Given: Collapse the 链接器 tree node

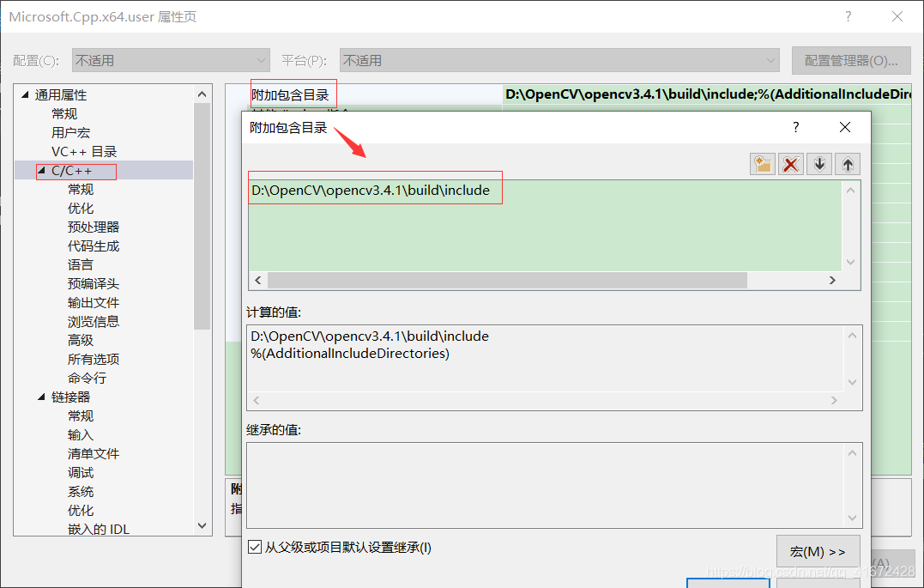Looking at the screenshot, I should (40, 397).
